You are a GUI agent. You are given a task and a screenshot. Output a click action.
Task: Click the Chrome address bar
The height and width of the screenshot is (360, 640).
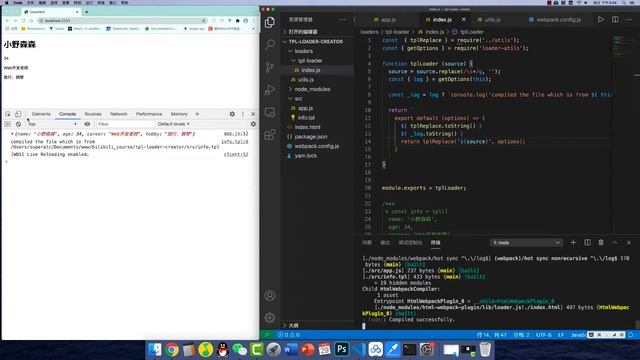(x=122, y=20)
